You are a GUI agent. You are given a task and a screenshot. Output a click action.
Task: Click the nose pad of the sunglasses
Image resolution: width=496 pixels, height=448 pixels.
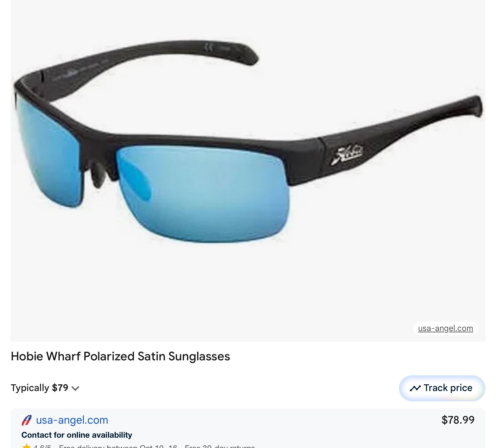pos(98,173)
